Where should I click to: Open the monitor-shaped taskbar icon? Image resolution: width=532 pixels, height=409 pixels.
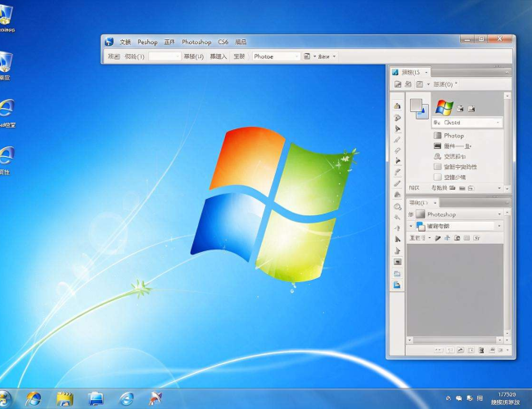(96, 398)
